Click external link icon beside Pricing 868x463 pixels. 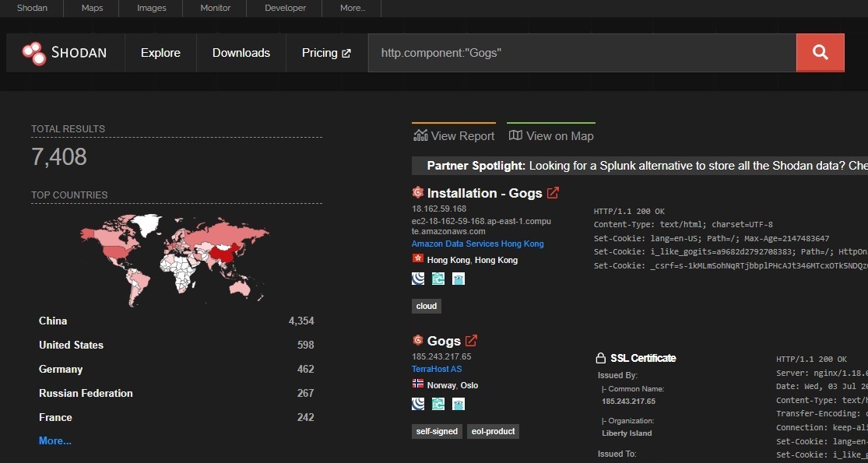click(346, 54)
